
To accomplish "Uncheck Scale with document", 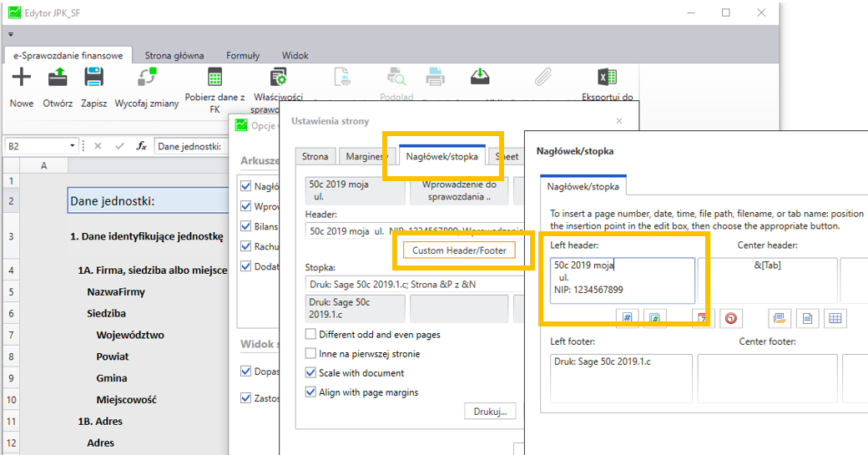I will click(x=310, y=373).
